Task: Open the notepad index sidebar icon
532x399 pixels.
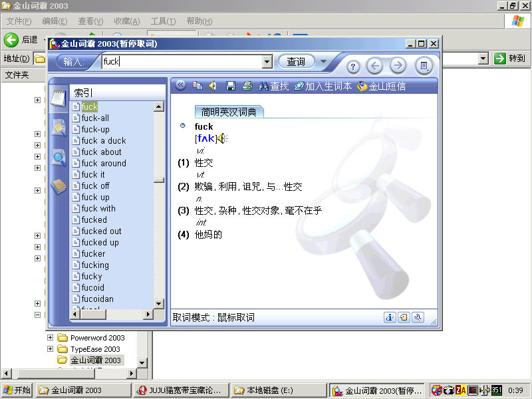Action: pos(59,98)
